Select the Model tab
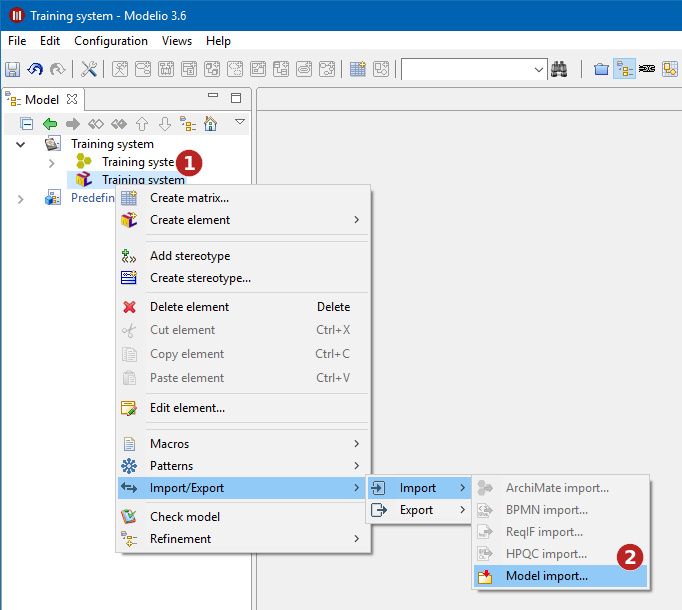Screen dimensions: 682x610 point(42,100)
